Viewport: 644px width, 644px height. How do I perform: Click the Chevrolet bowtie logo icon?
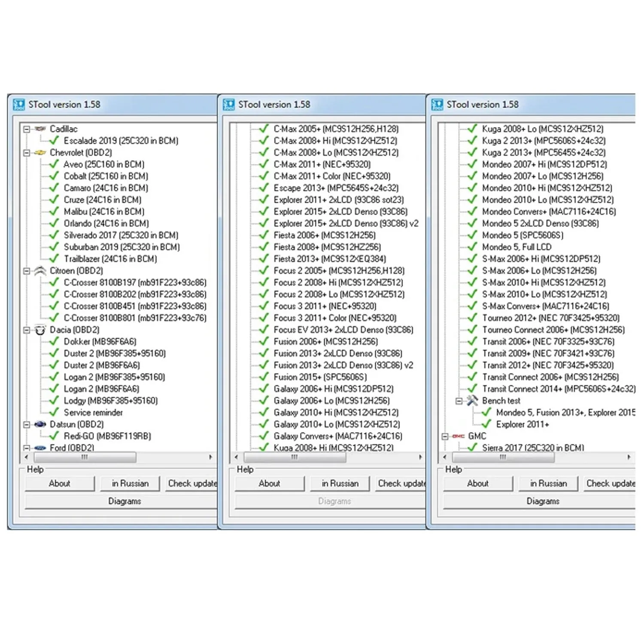[40, 152]
